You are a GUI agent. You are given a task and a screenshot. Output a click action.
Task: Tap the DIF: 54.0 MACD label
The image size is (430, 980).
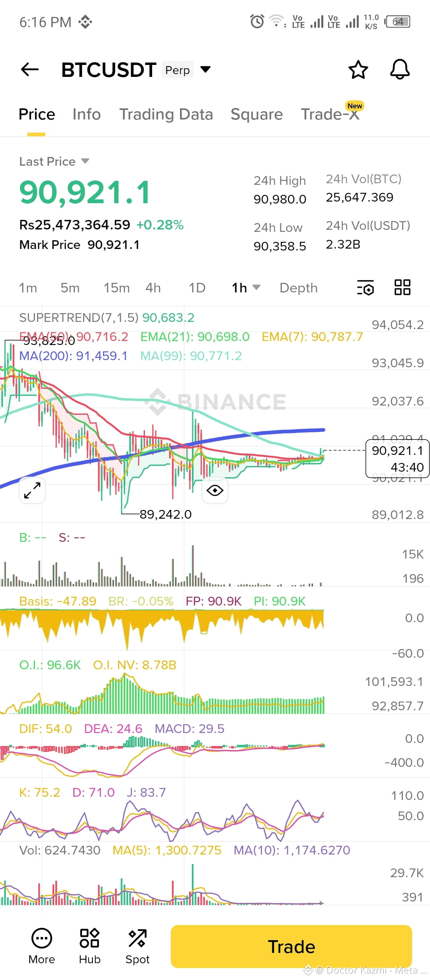(x=45, y=729)
